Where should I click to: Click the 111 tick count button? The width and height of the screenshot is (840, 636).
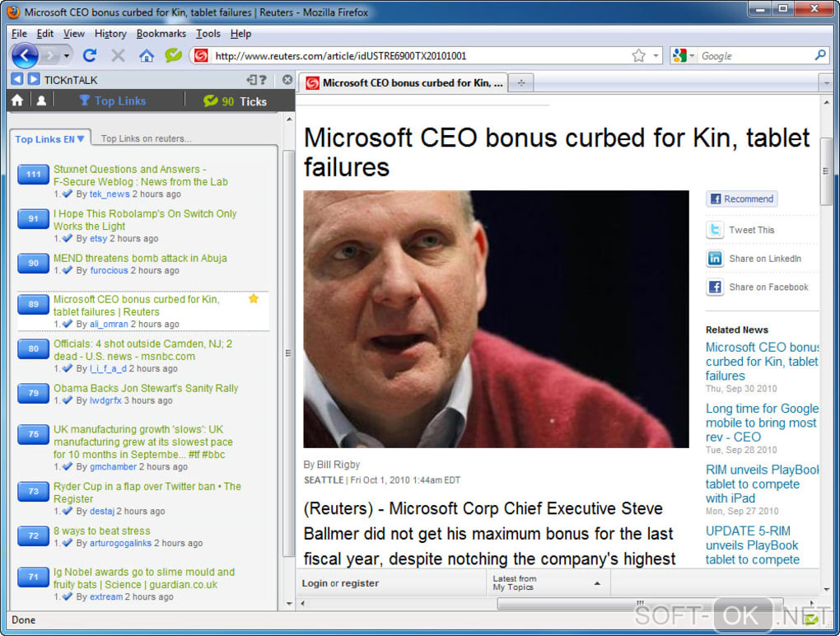click(x=33, y=175)
